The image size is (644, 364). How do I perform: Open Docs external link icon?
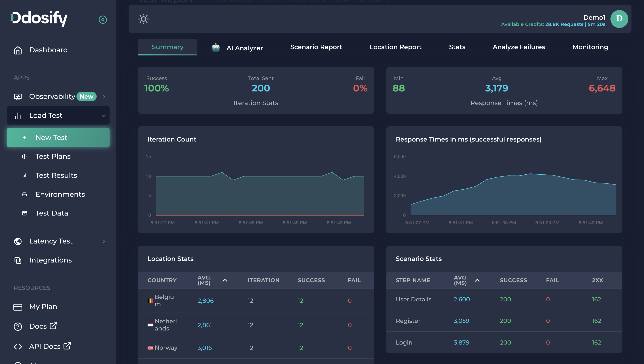coord(53,326)
